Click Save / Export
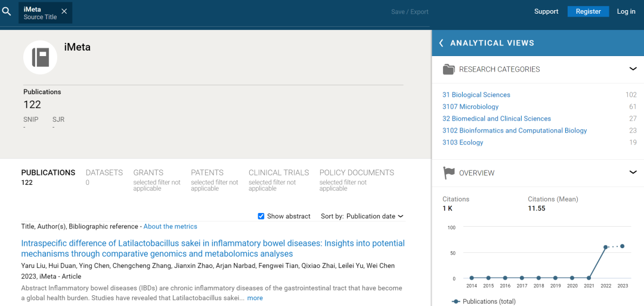 click(x=410, y=11)
